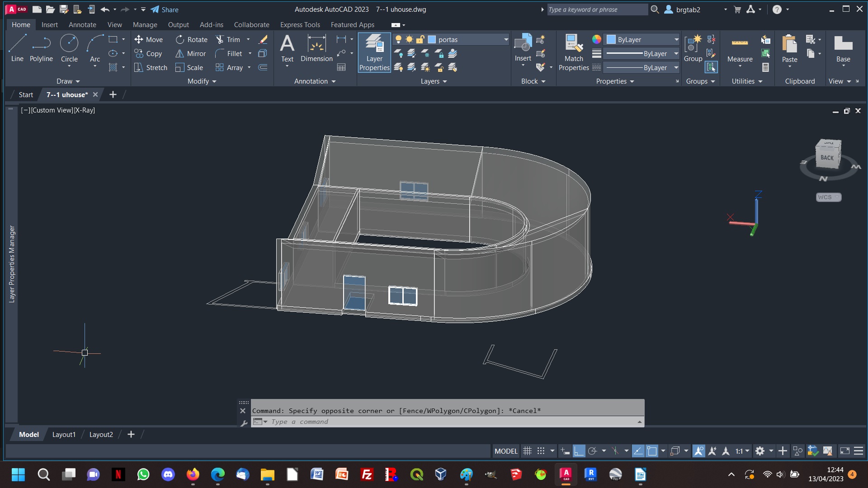Activate the Copy command

(x=148, y=54)
